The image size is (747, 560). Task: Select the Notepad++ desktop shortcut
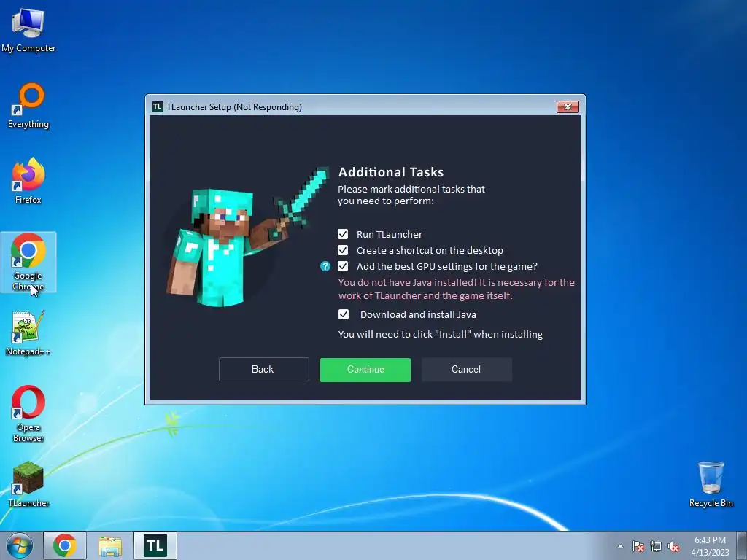[28, 332]
